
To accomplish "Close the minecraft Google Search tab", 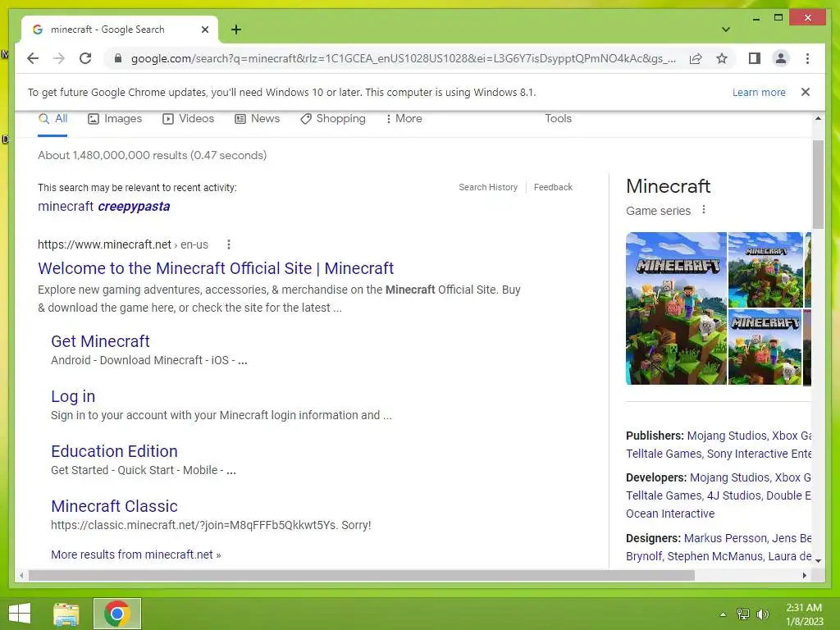I will click(x=204, y=30).
